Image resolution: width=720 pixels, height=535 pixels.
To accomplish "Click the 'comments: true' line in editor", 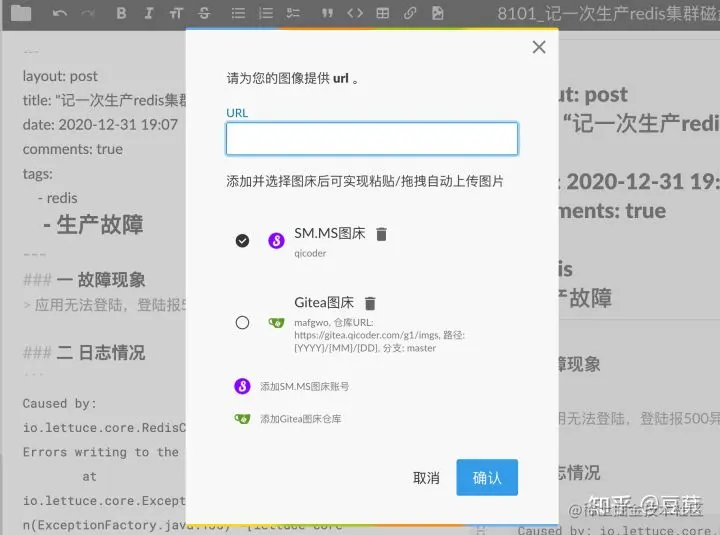I will point(73,149).
